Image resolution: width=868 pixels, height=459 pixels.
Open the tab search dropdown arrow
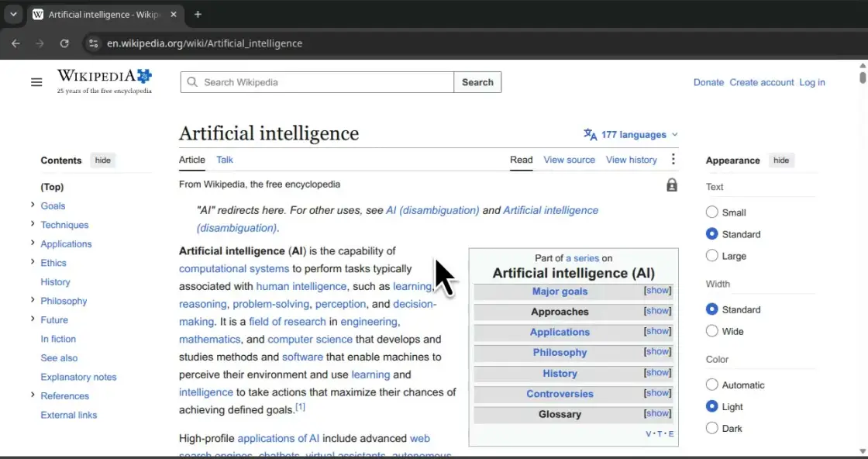pos(13,15)
